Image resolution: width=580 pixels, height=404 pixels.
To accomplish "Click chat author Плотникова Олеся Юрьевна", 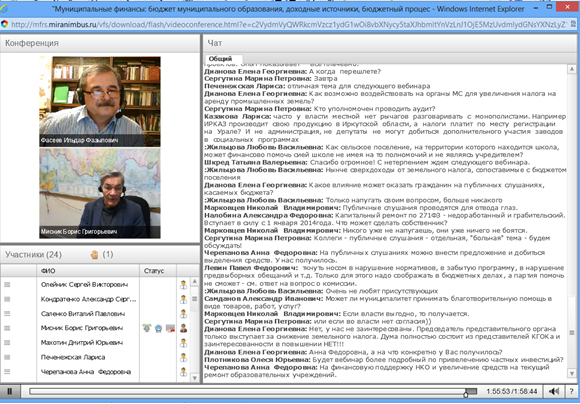I will [257, 360].
